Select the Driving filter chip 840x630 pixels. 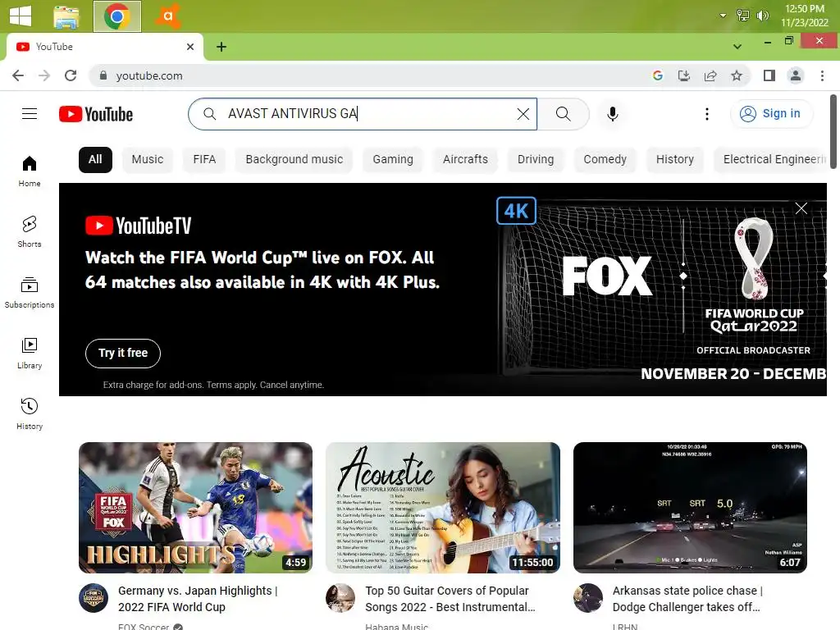pyautogui.click(x=535, y=160)
